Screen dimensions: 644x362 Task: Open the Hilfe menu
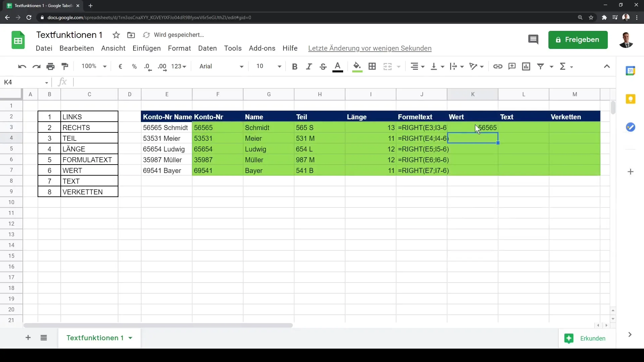pyautogui.click(x=290, y=48)
